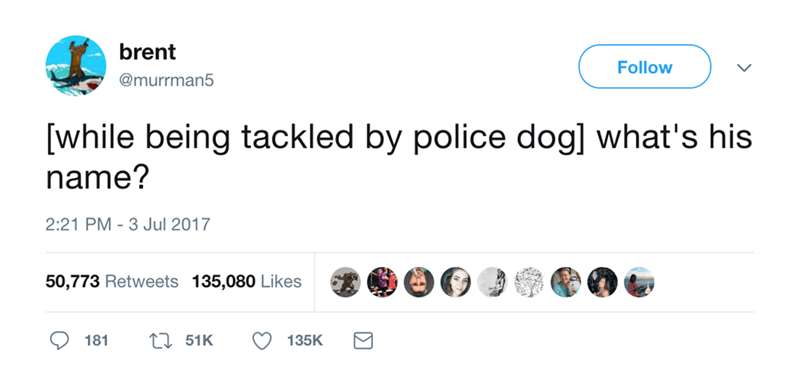View the 50,773 Retweets list
800x386 pixels.
click(x=112, y=281)
